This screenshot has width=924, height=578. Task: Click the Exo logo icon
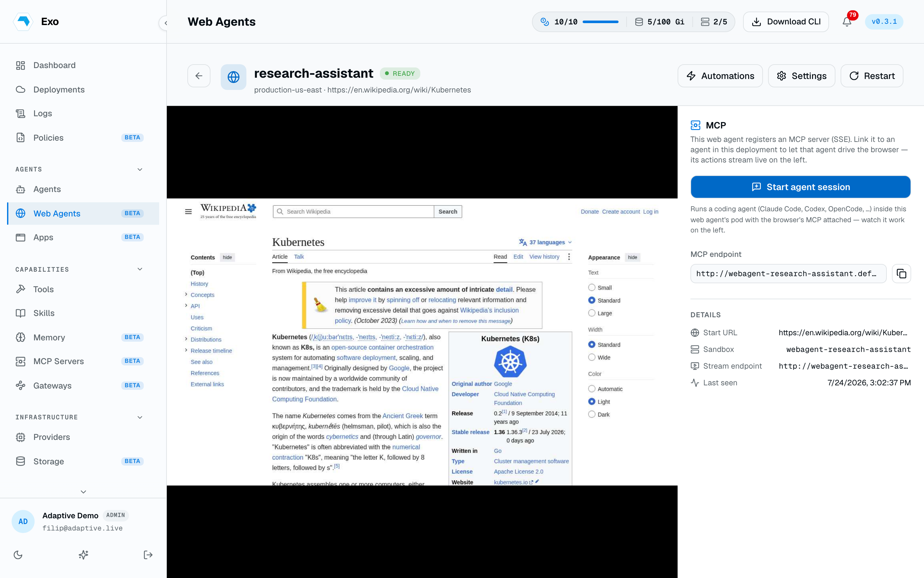pyautogui.click(x=23, y=22)
